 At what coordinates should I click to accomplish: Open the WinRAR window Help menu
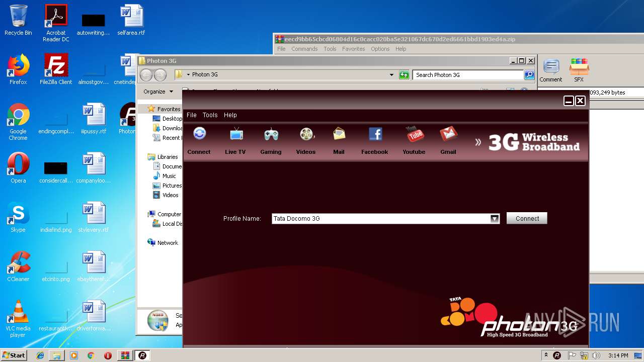coord(401,49)
